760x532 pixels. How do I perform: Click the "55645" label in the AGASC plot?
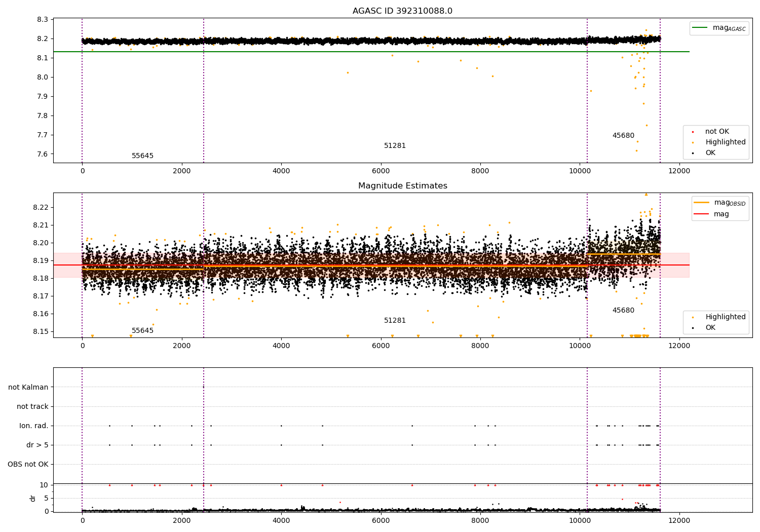(x=142, y=156)
